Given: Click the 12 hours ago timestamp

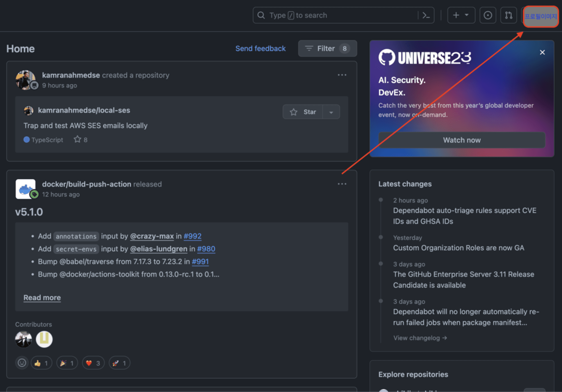Looking at the screenshot, I should point(61,194).
